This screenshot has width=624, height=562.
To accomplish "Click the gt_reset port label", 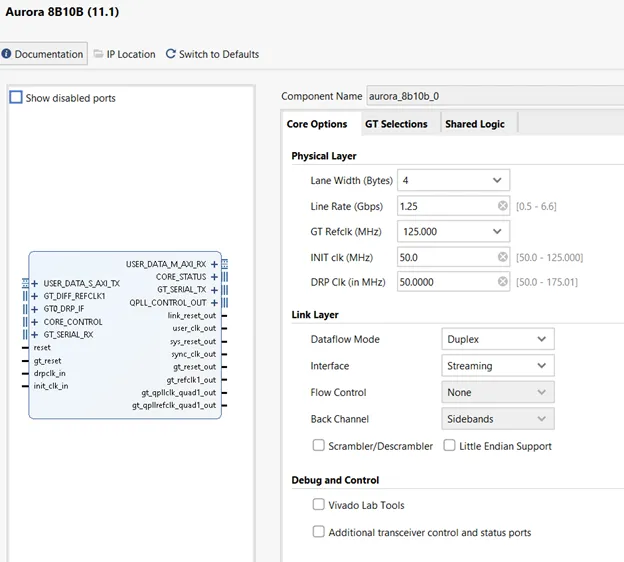I will pos(47,361).
